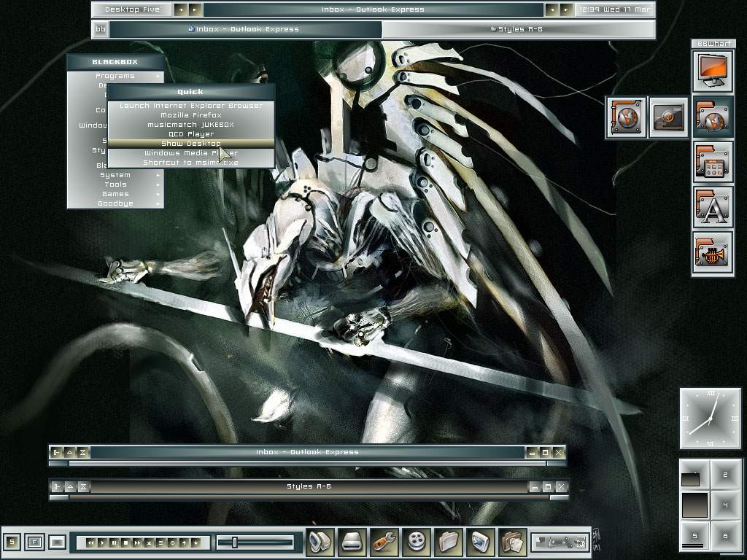
Task: Click hourglass button on Inbox window titlebar
Action: [83, 452]
